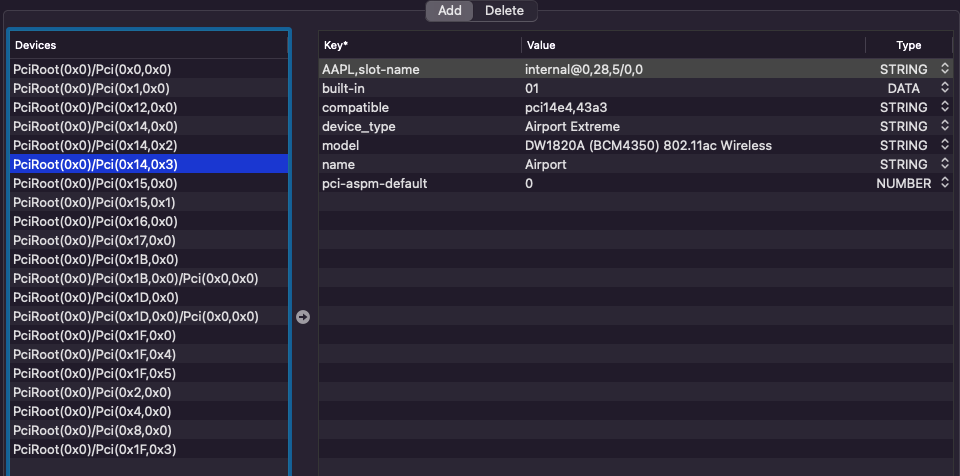Change type stepper for device_type row

944,126
